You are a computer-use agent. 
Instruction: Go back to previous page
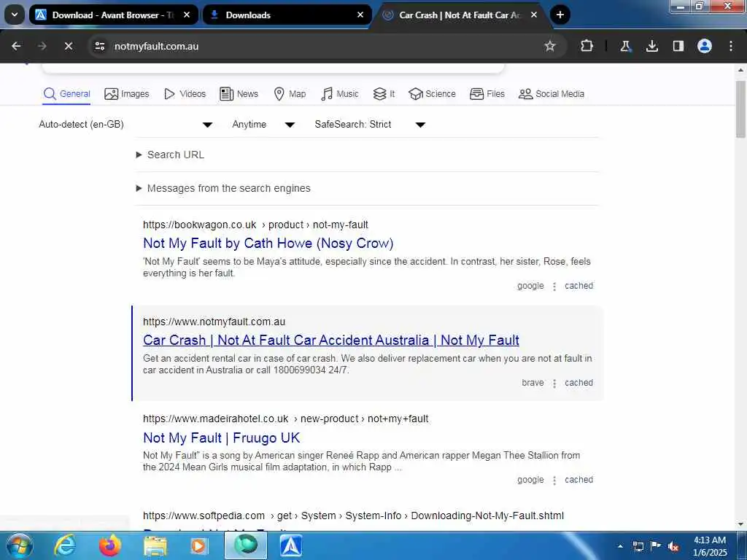[16, 46]
